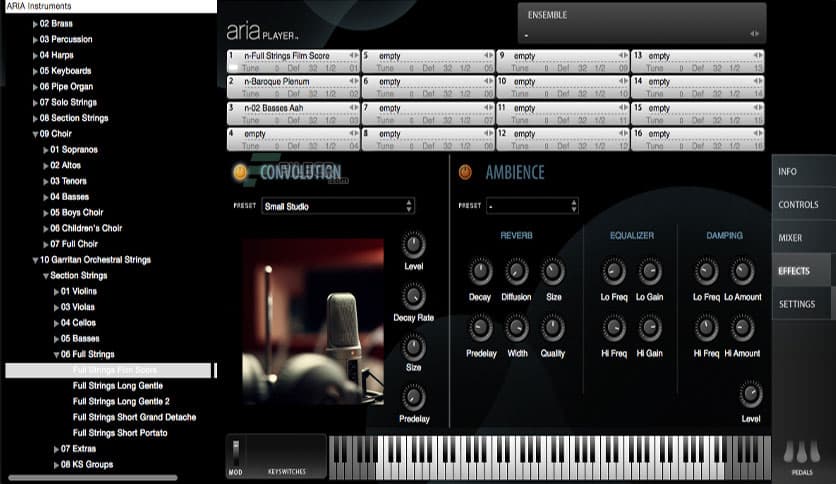The image size is (836, 484).
Task: Switch to the MIXER tab
Action: click(803, 238)
